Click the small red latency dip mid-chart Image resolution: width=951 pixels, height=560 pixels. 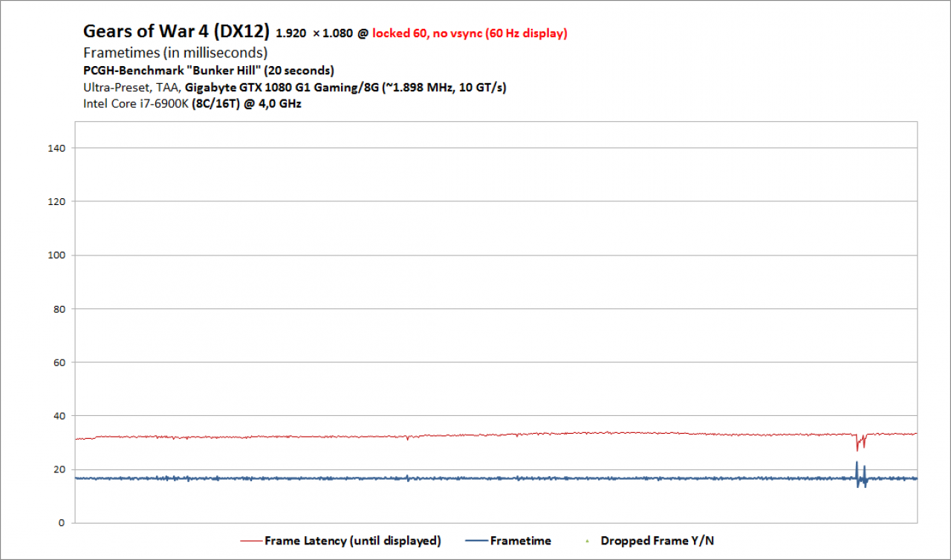407,437
